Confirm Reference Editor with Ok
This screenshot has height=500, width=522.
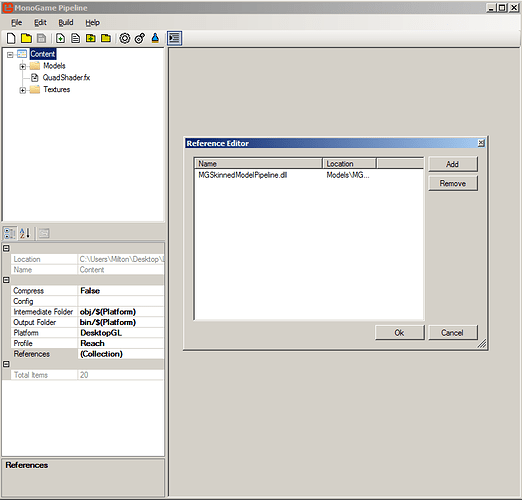pos(399,333)
